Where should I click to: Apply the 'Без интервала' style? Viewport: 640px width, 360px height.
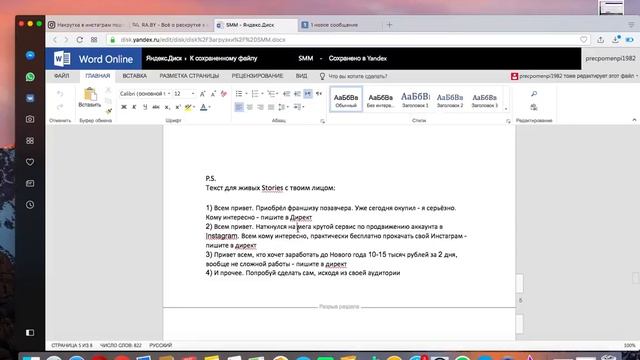coord(380,99)
